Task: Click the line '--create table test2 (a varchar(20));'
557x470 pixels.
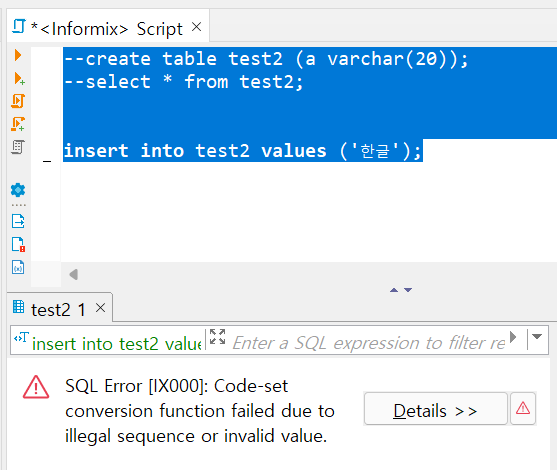Action: pos(266,59)
